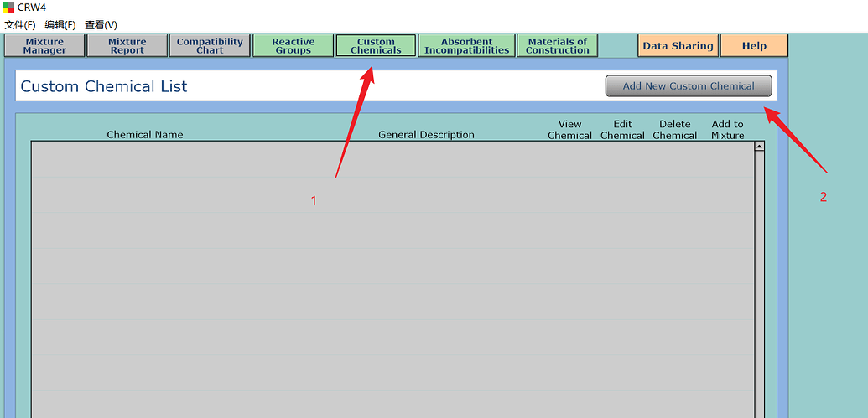Click the General Description column header

[426, 135]
